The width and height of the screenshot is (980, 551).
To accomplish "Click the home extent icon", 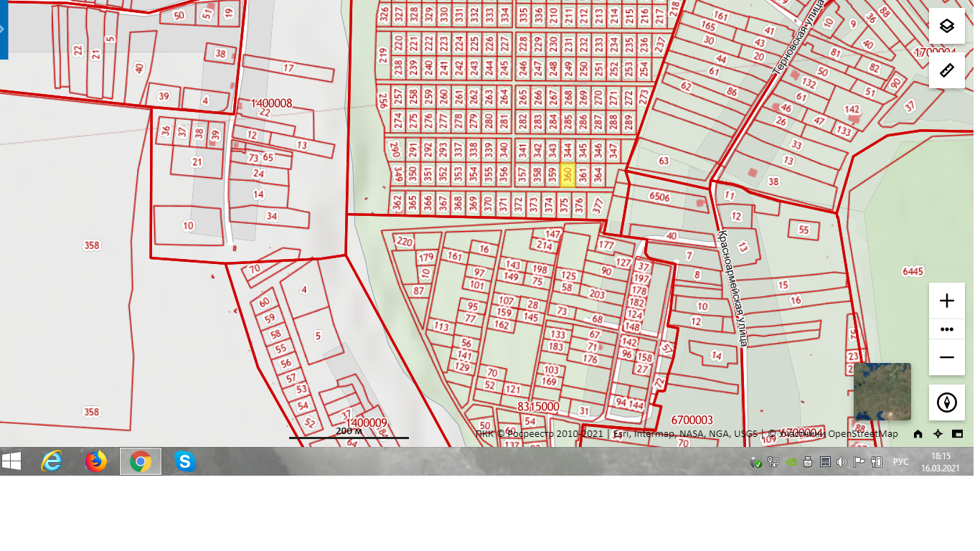I will 918,434.
